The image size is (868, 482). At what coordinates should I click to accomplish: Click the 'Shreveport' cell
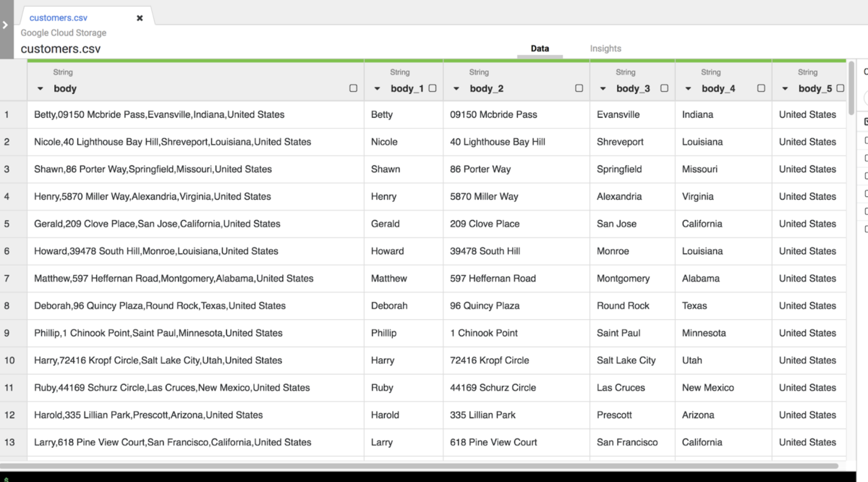(632, 142)
